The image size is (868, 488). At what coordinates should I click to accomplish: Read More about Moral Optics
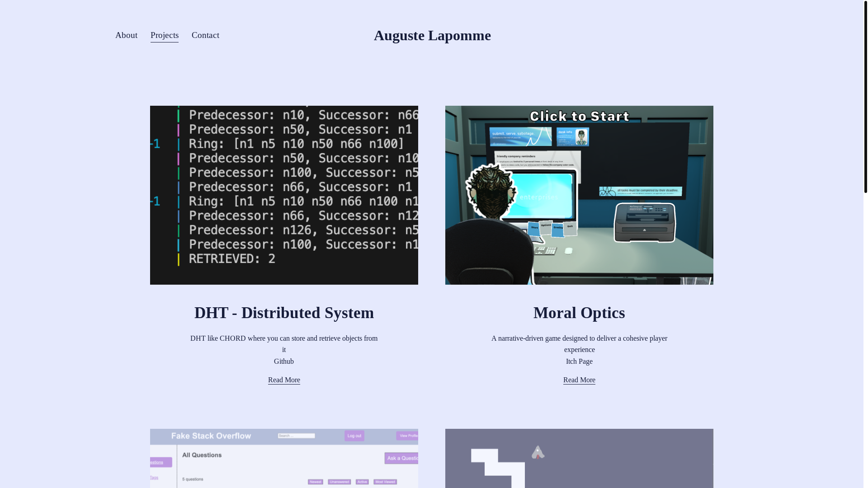point(579,380)
